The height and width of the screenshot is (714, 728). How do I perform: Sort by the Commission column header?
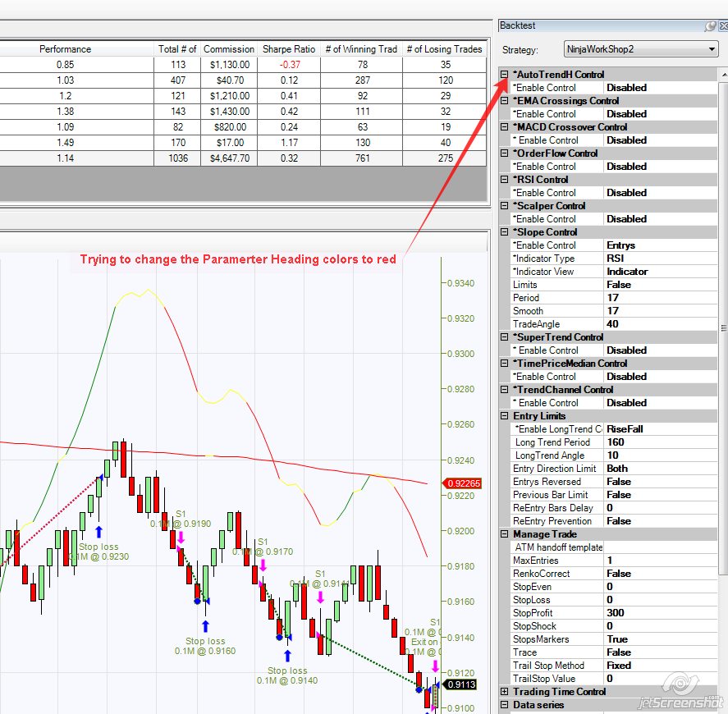pyautogui.click(x=229, y=49)
